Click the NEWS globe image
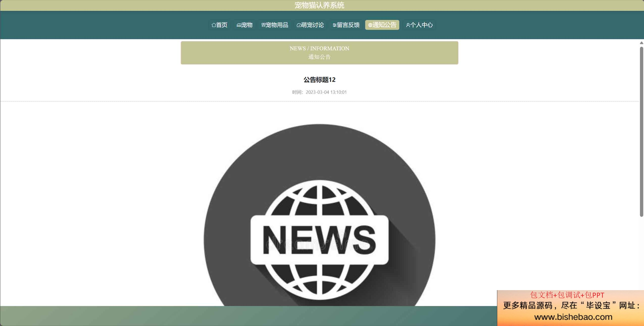The width and height of the screenshot is (644, 326). point(319,215)
